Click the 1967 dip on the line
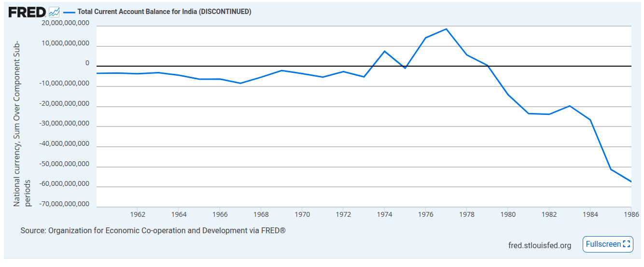 240,83
